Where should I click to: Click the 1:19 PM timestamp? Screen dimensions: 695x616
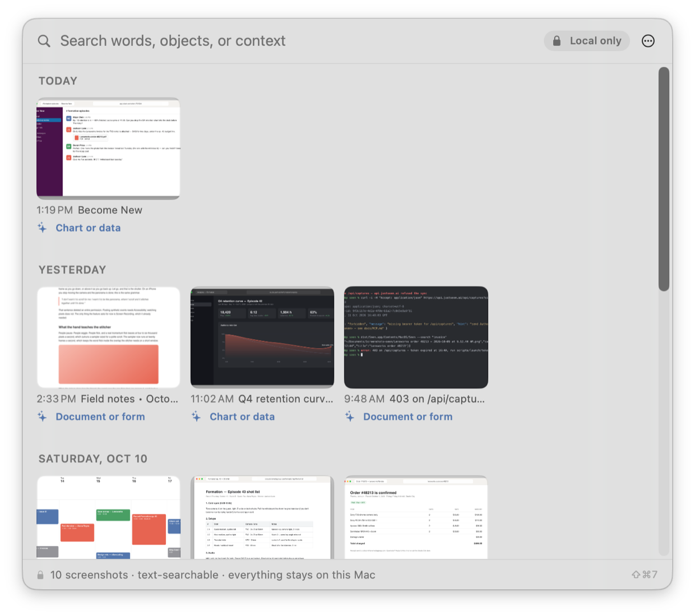[54, 210]
